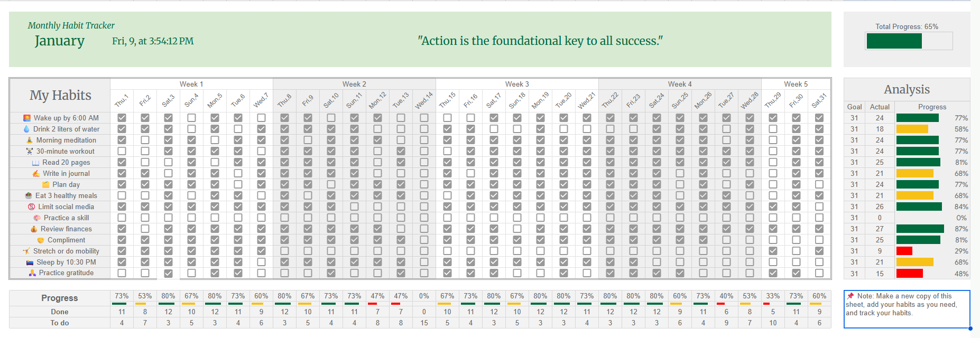Click the bed icon beside Sleep by 10:30 PM
This screenshot has height=338, width=980.
click(x=30, y=262)
